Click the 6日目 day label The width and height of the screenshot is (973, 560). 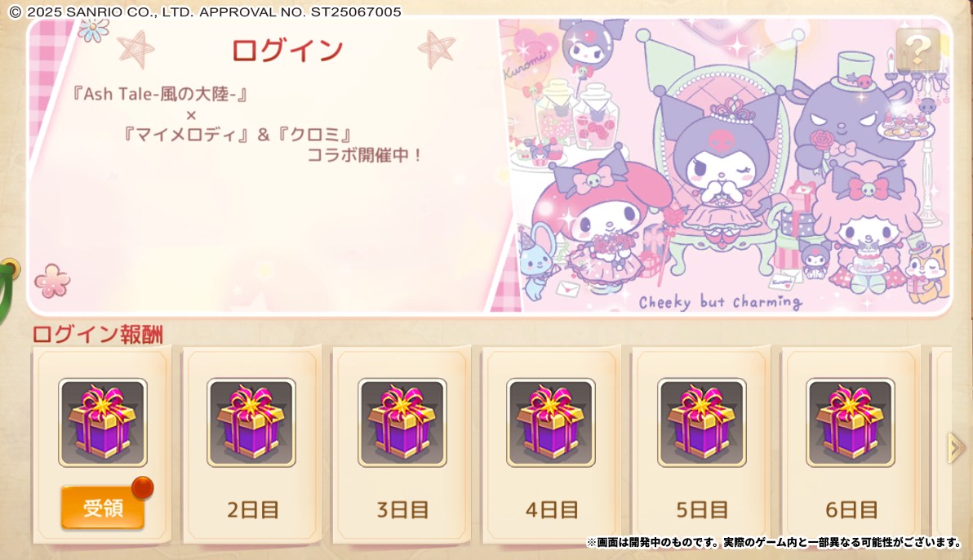[851, 509]
